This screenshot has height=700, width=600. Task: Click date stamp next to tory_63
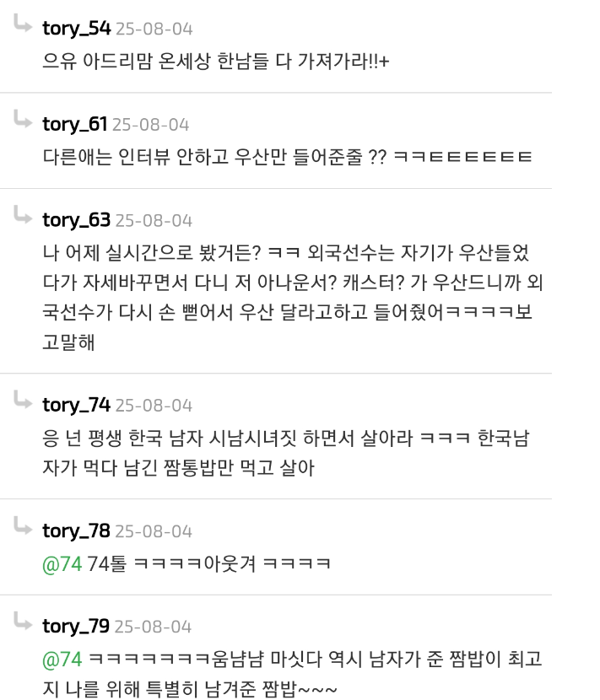click(154, 221)
